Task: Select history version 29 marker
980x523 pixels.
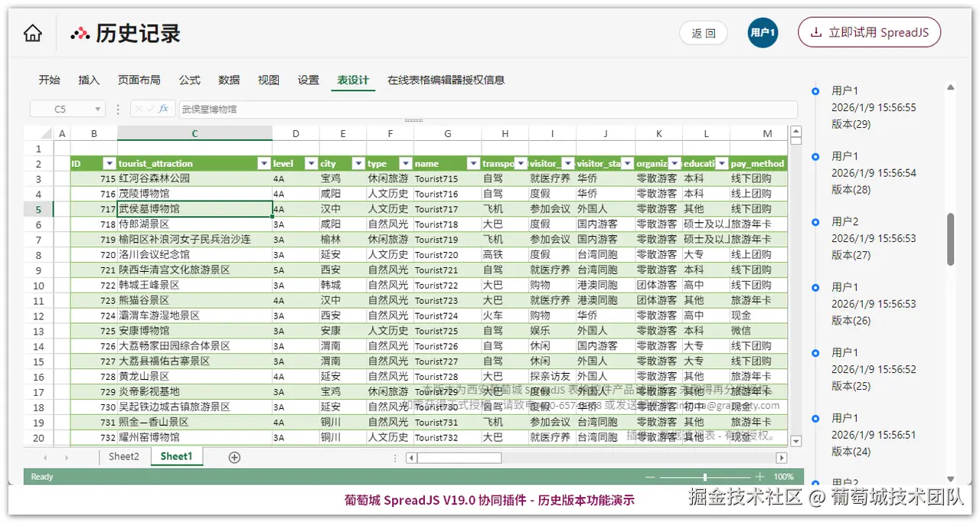Action: point(815,91)
